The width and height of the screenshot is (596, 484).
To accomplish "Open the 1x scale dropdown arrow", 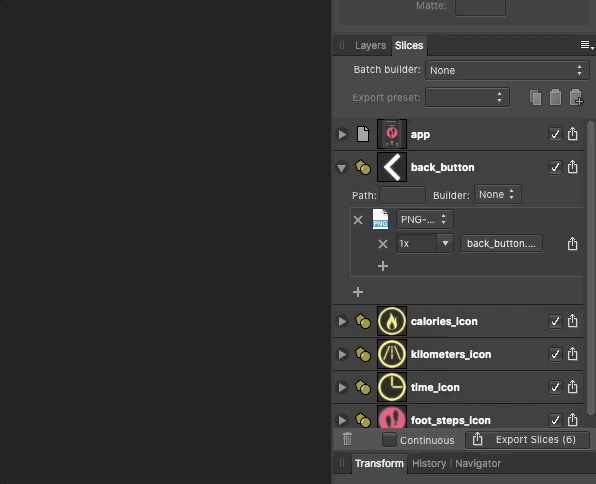I will (x=445, y=243).
